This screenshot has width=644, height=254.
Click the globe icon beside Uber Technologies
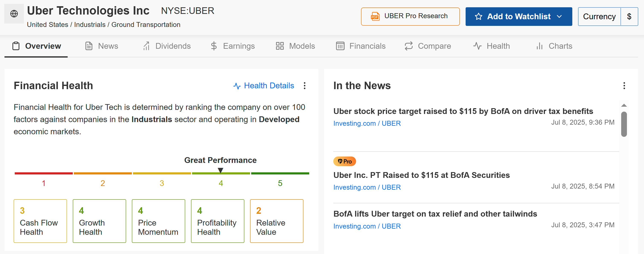14,13
